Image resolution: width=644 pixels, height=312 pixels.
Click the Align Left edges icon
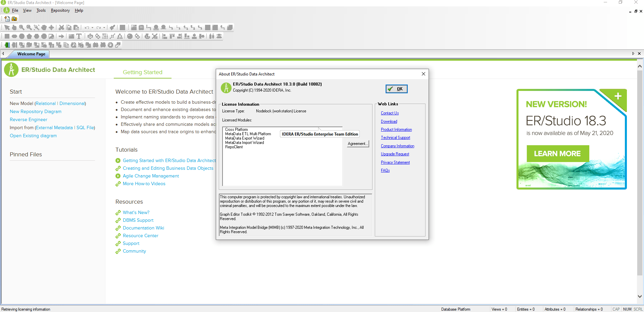pyautogui.click(x=165, y=36)
